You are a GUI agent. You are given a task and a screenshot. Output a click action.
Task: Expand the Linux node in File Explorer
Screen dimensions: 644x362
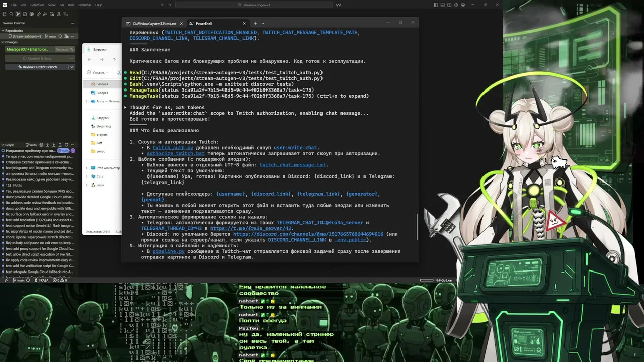[x=86, y=185]
